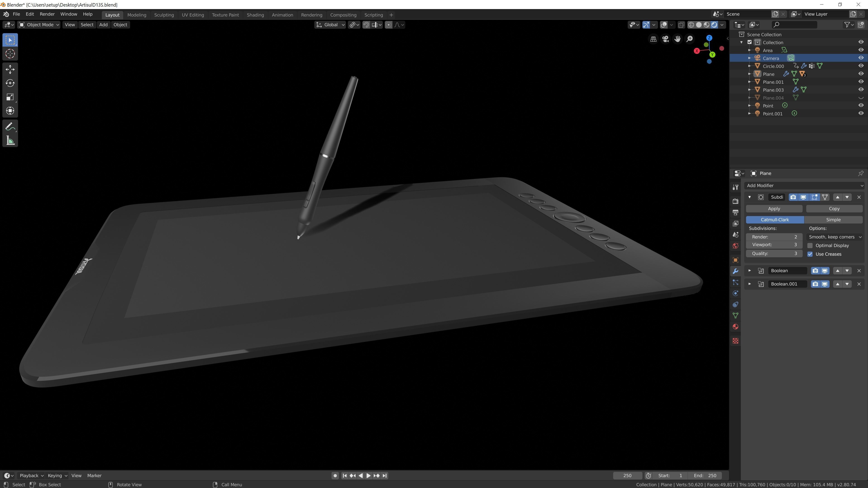The height and width of the screenshot is (488, 868).
Task: Open Global transform orientation dropdown
Action: pyautogui.click(x=330, y=25)
